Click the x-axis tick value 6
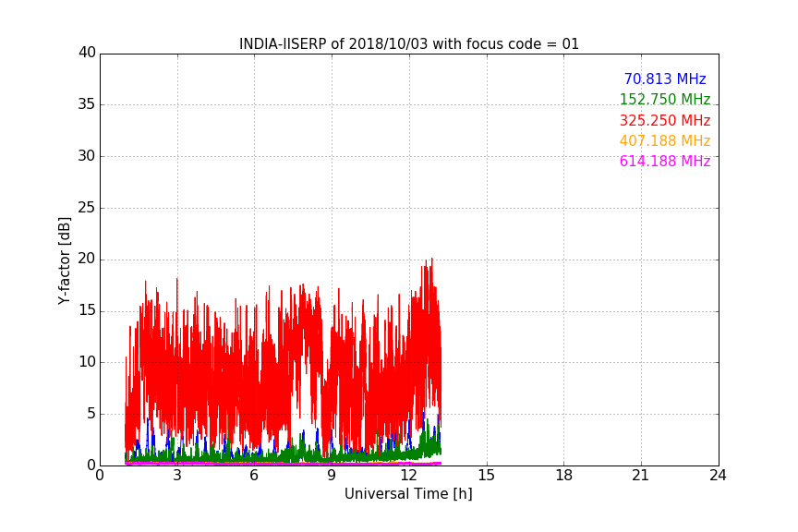This screenshot has height=532, width=798. (254, 476)
